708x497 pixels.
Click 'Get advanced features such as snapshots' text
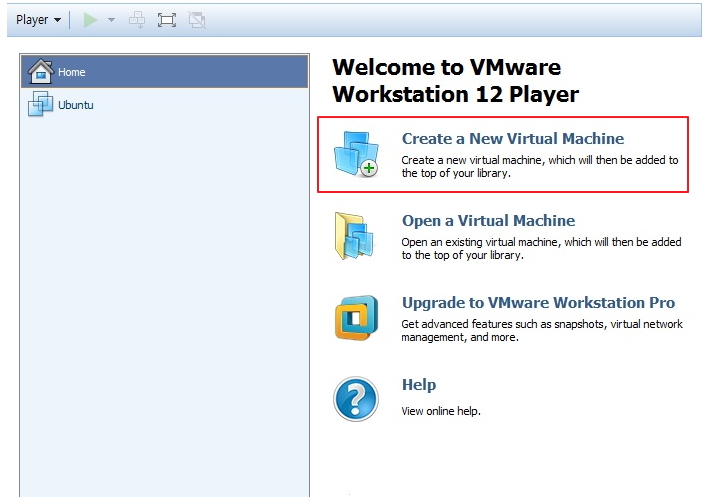pyautogui.click(x=542, y=330)
